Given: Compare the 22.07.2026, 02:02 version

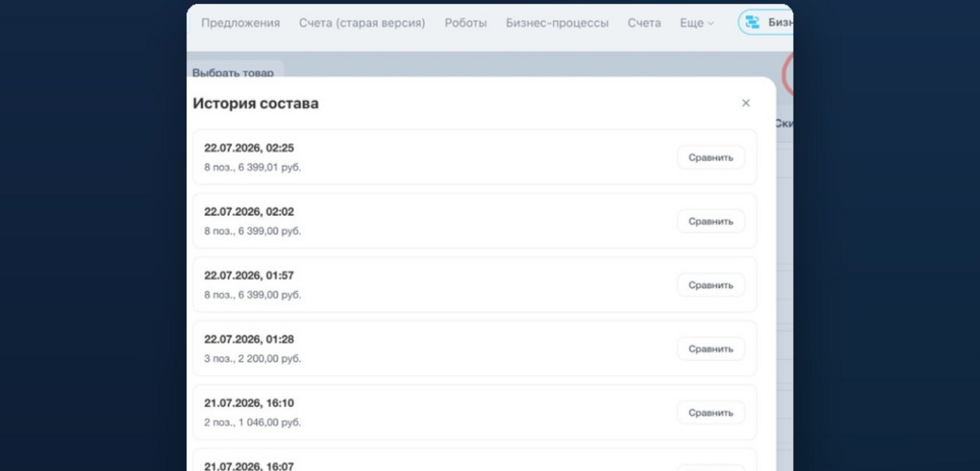Looking at the screenshot, I should coord(710,221).
